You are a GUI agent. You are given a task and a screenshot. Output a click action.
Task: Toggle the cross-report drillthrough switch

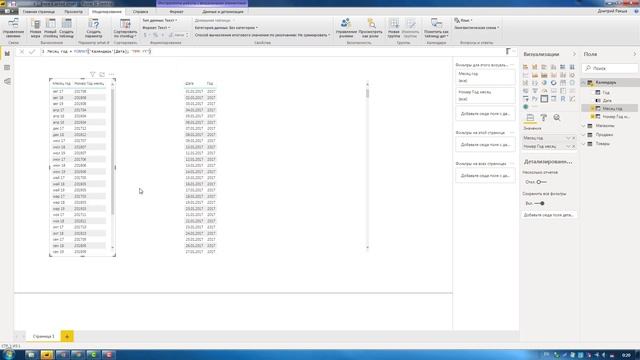pyautogui.click(x=541, y=182)
